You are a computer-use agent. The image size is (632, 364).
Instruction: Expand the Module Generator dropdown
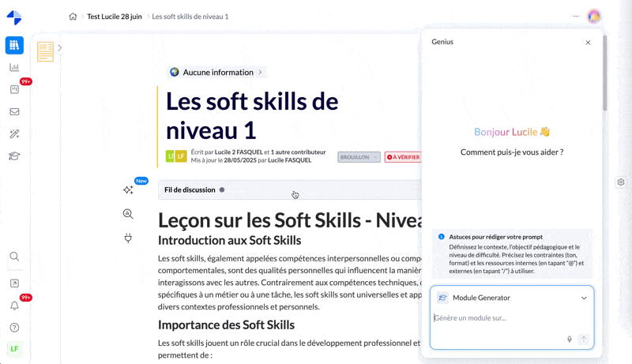tap(584, 298)
